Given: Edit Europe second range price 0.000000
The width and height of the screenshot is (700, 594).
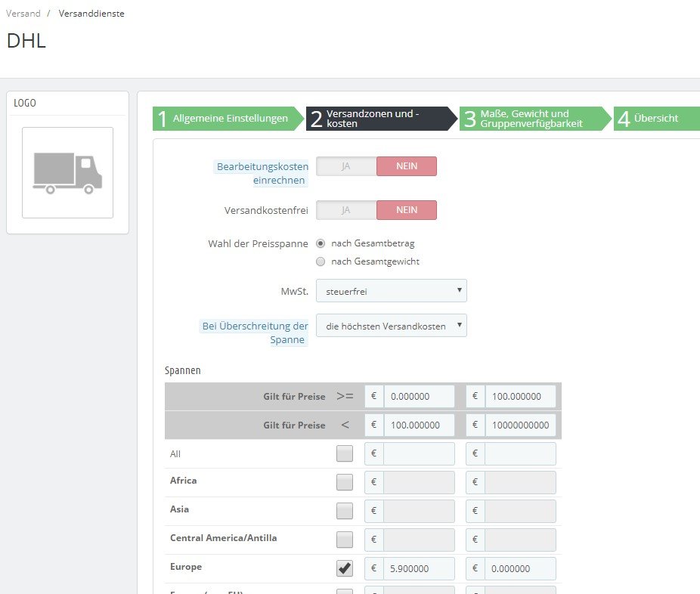Looking at the screenshot, I should tap(520, 568).
